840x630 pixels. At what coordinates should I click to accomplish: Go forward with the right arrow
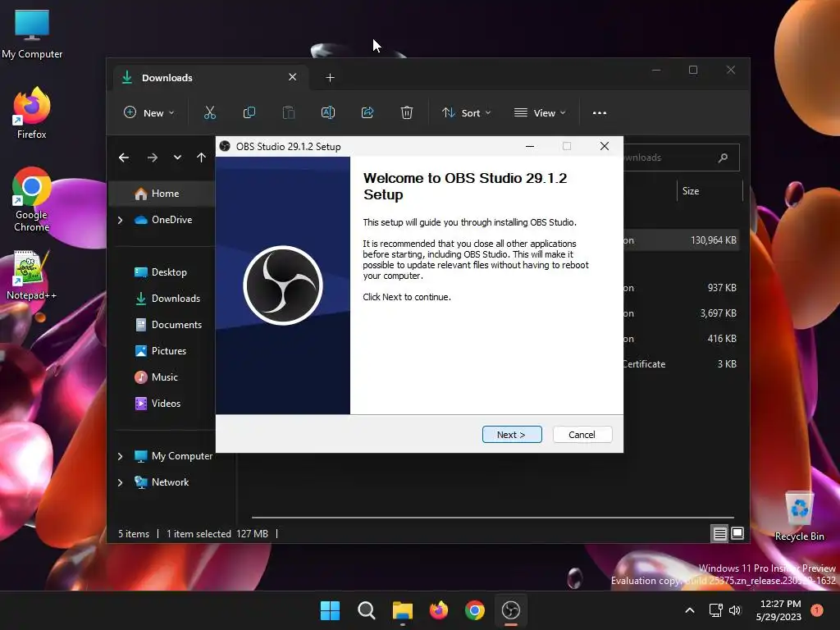[x=153, y=157]
